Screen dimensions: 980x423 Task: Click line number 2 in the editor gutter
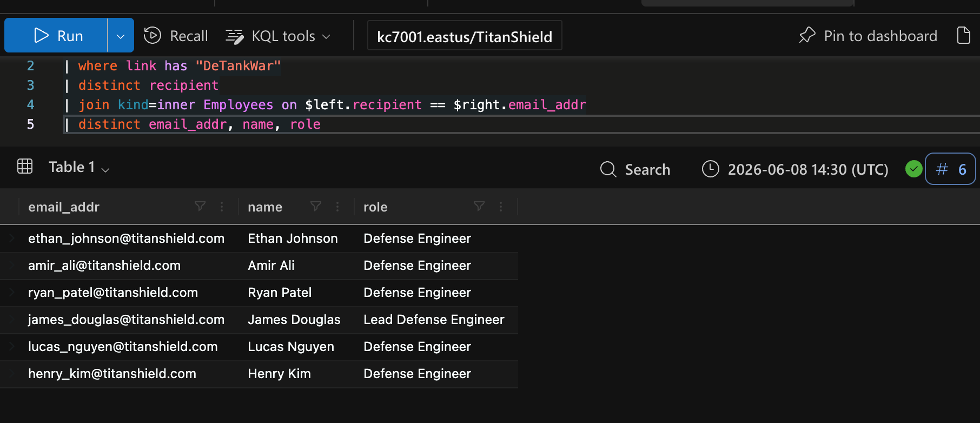pos(30,66)
